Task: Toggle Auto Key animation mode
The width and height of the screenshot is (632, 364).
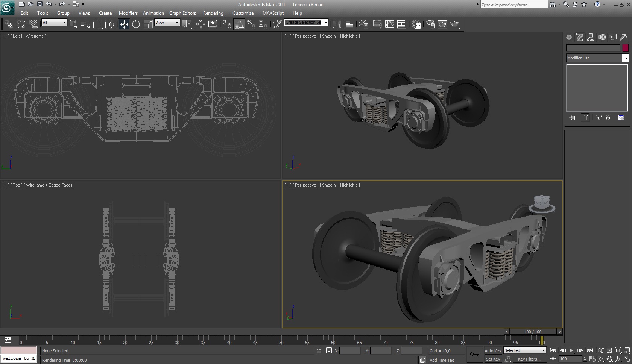Action: tap(492, 351)
